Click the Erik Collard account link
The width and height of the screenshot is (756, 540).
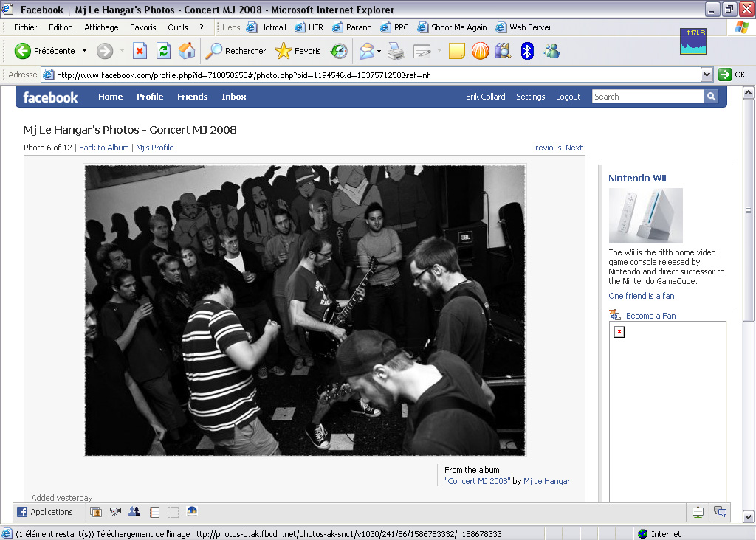(x=486, y=97)
